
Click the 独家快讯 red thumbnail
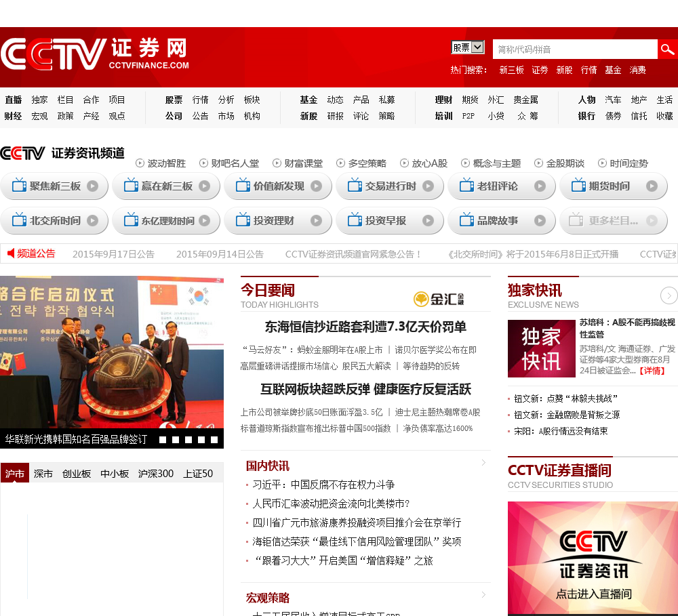[x=541, y=348]
